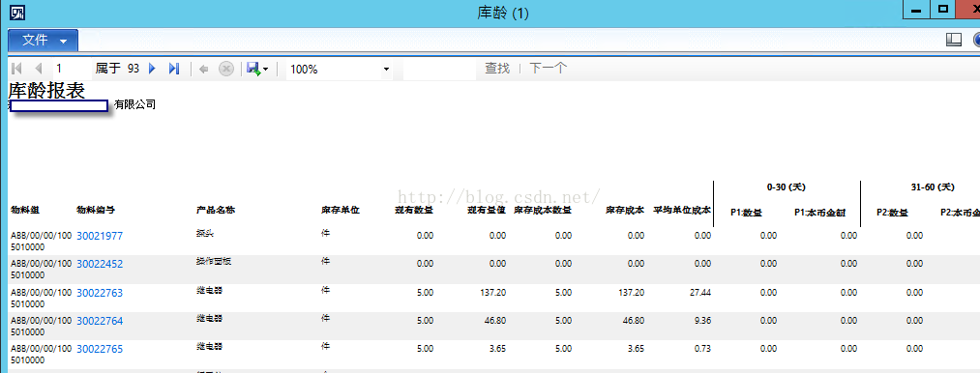
Task: Click the 产品名称 column header
Action: (216, 211)
